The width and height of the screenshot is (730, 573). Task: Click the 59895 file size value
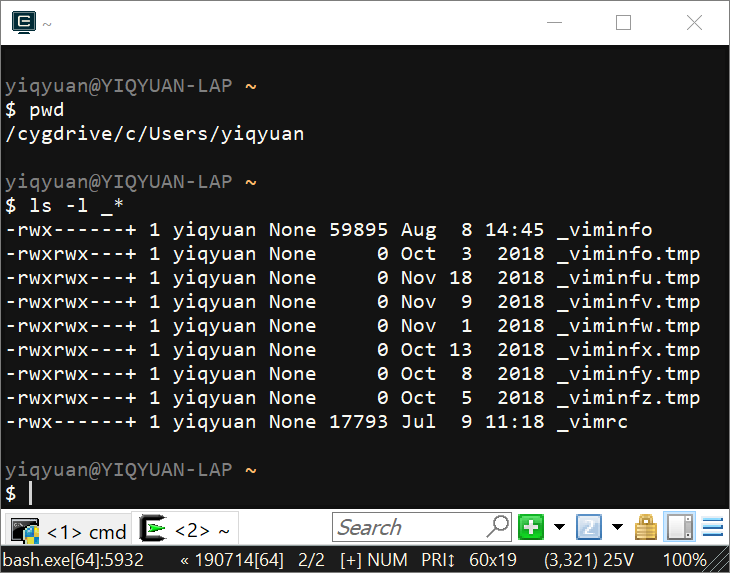pos(358,230)
